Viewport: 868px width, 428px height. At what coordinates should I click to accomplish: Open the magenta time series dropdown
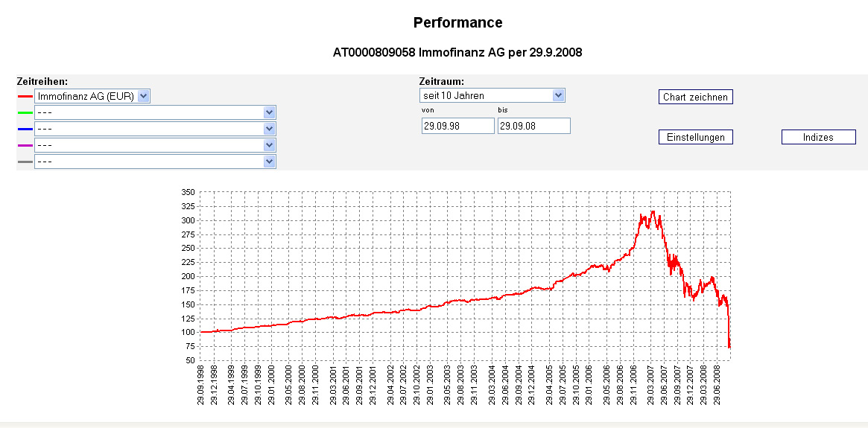point(155,145)
